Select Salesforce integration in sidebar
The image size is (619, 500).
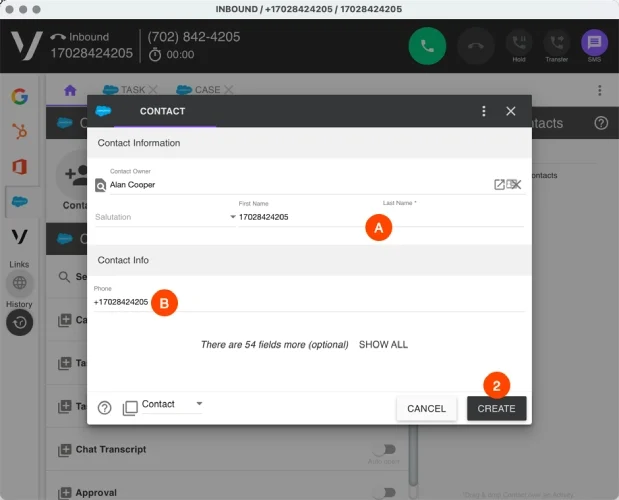pyautogui.click(x=19, y=202)
